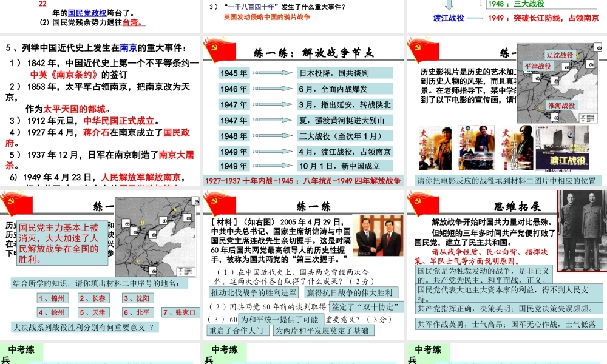Click the 1946年 year box
This screenshot has width=607, height=364.
[234, 89]
